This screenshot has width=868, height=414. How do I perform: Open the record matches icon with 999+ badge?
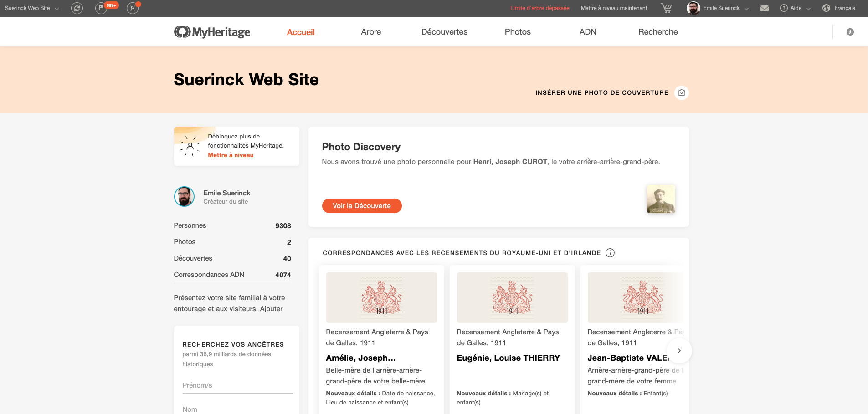tap(101, 8)
